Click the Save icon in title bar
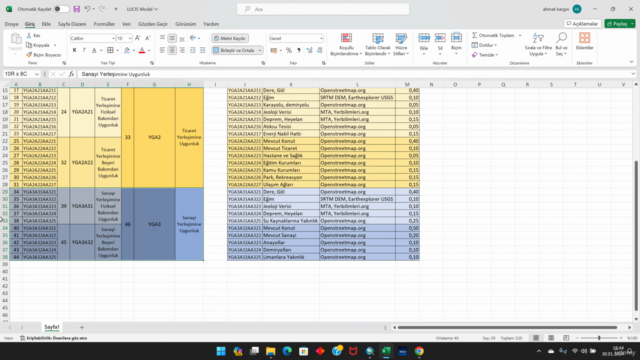640x360 pixels. tap(76, 9)
